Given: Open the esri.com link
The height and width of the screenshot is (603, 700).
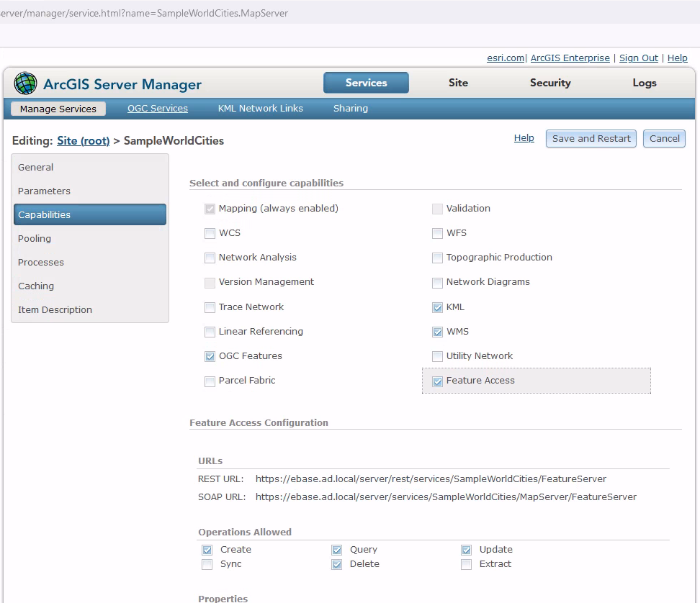Looking at the screenshot, I should coord(506,58).
